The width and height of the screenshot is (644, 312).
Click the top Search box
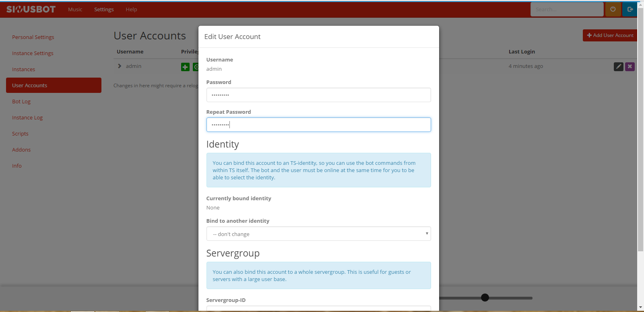tap(566, 9)
